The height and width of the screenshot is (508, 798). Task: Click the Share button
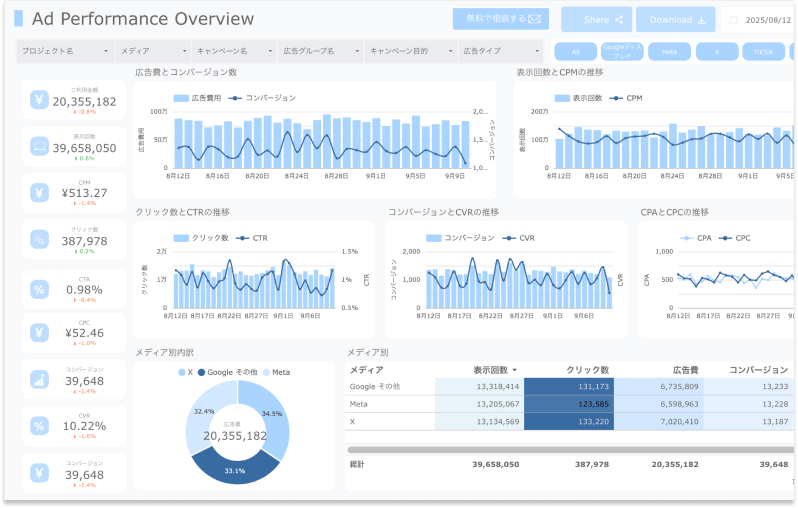(596, 19)
